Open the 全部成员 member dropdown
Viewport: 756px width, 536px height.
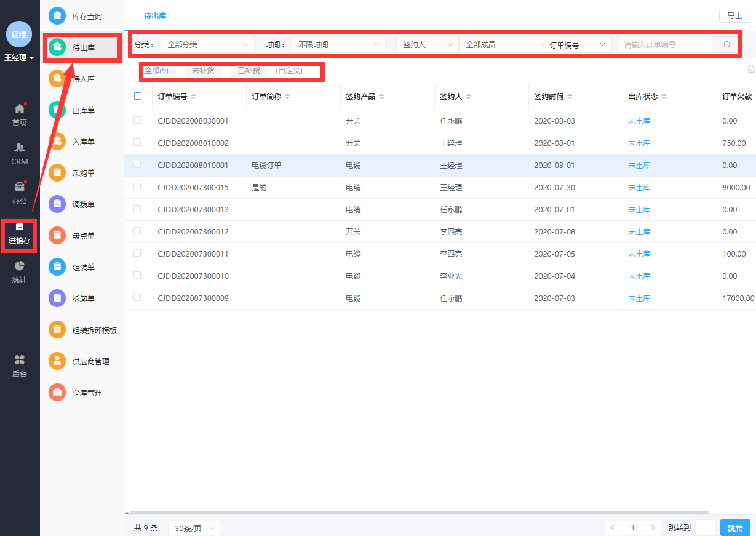click(x=501, y=45)
